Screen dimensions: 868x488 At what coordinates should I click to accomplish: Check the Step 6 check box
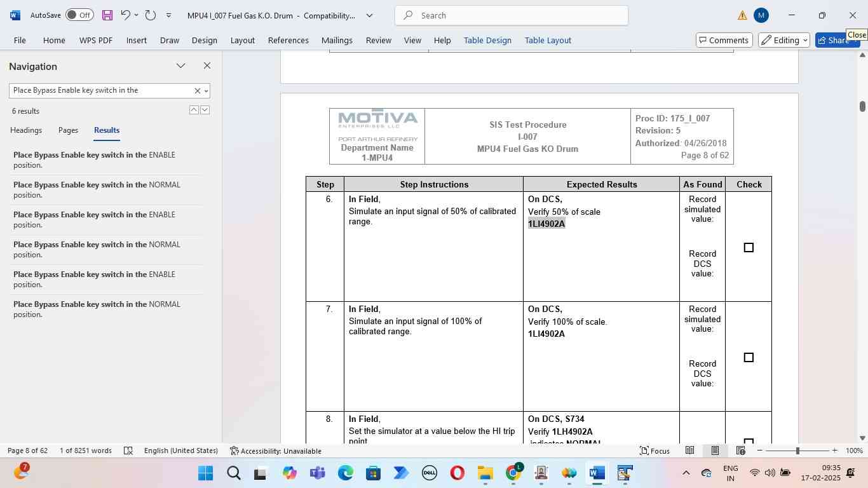[x=749, y=248]
